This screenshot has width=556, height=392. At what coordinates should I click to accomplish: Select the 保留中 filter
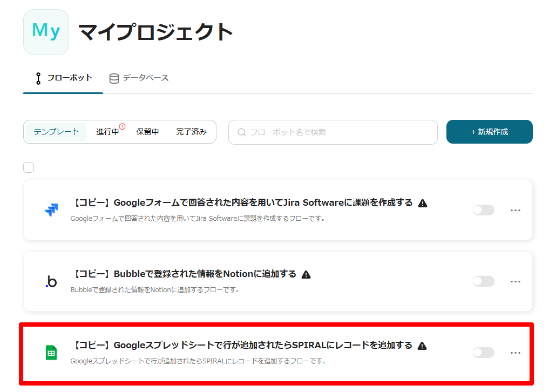click(x=147, y=132)
